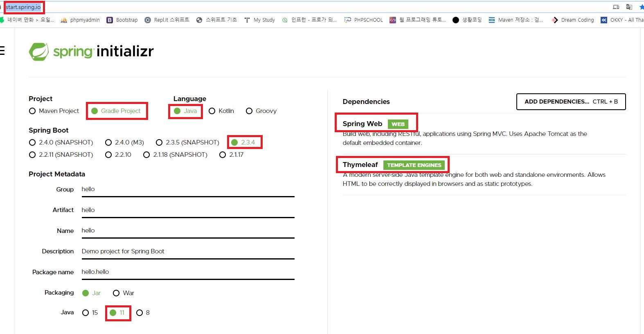644x334 pixels.
Task: Click the green WEB tag
Action: pyautogui.click(x=398, y=124)
